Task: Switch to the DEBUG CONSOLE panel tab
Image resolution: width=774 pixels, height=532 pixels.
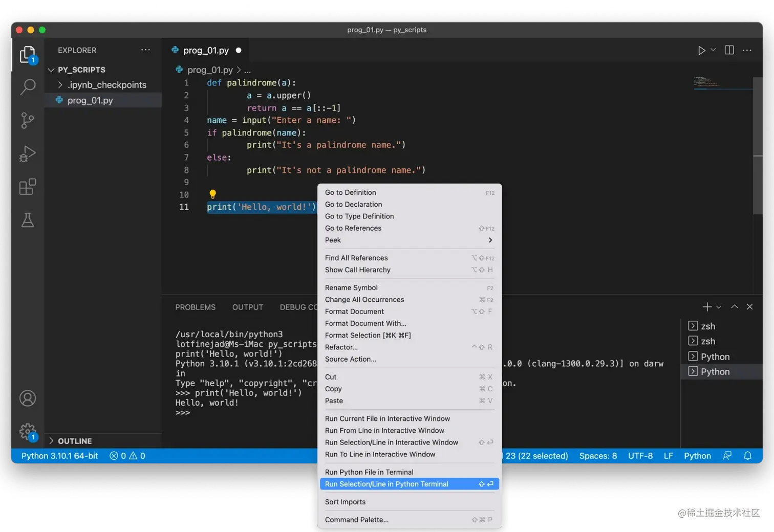Action: point(299,307)
